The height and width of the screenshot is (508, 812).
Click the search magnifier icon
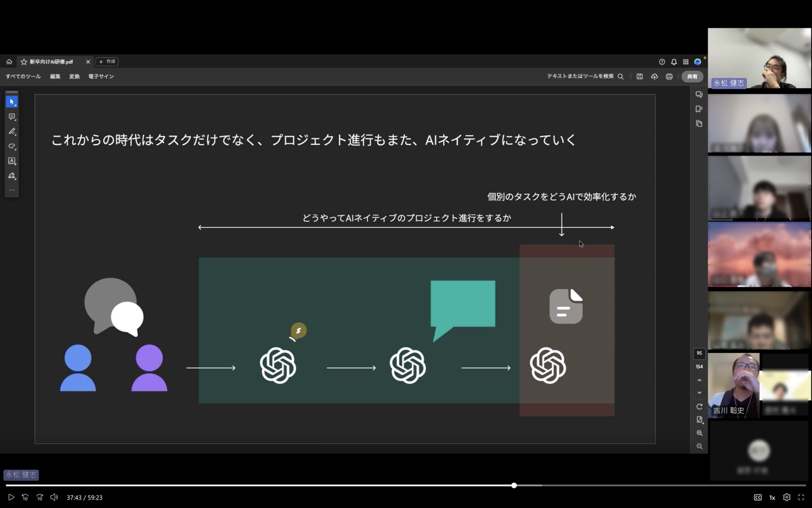(621, 77)
